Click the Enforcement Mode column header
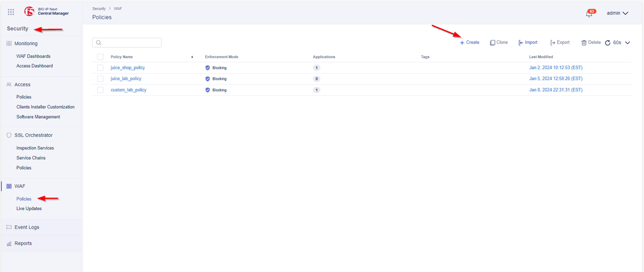 [x=221, y=57]
